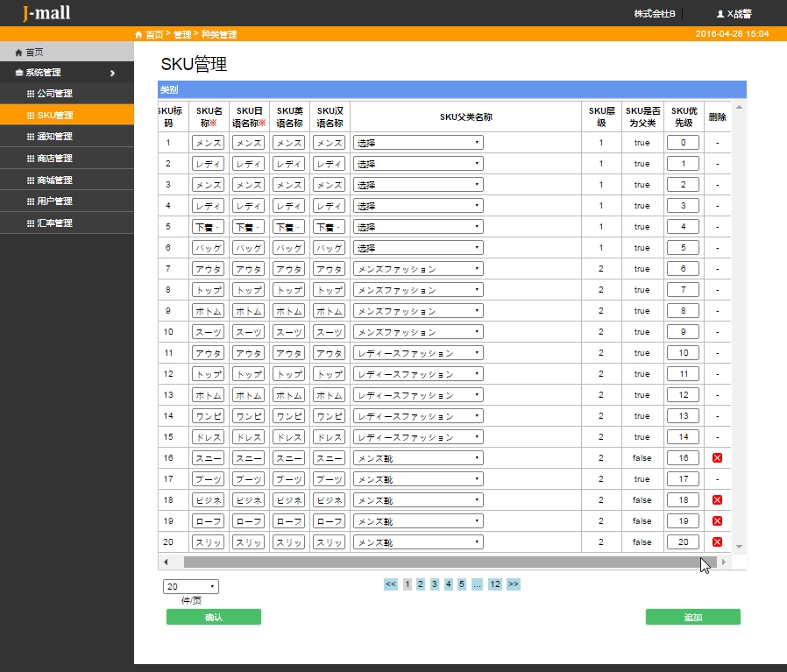787x672 pixels.
Task: Open 公司管理 in the sidebar
Action: (54, 94)
